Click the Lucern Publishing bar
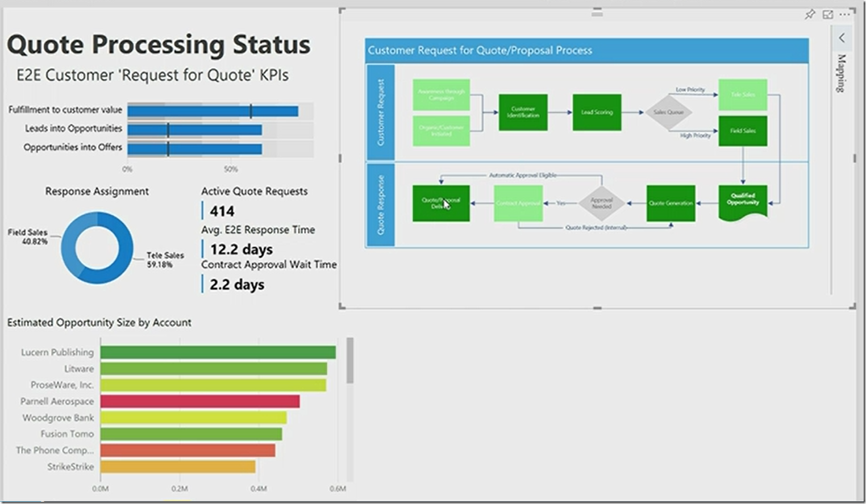Viewport: 866px width, 504px height. pyautogui.click(x=218, y=352)
